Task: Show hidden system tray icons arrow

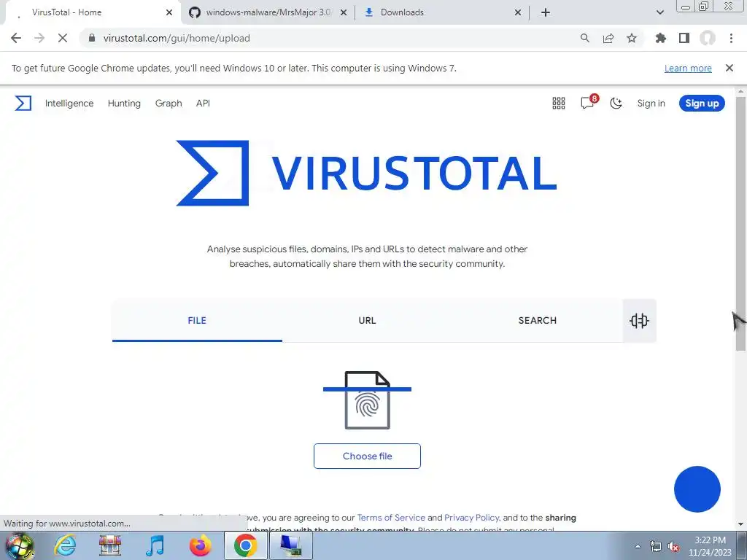Action: tap(638, 546)
